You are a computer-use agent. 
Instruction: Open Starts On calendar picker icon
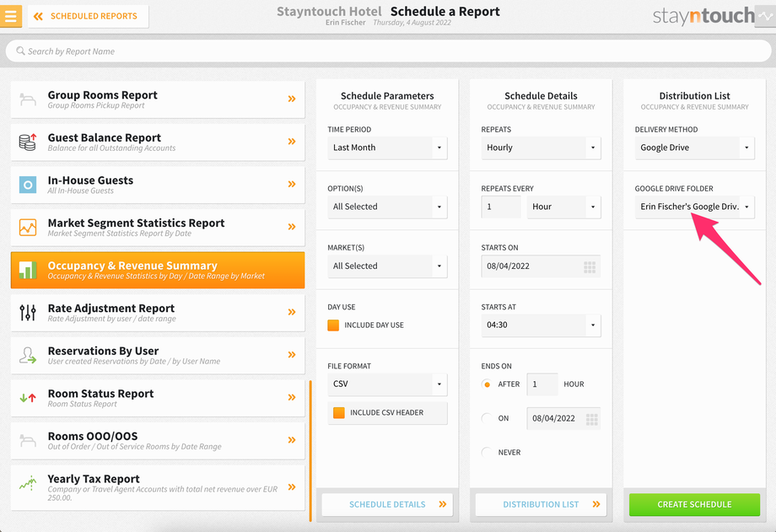point(590,267)
